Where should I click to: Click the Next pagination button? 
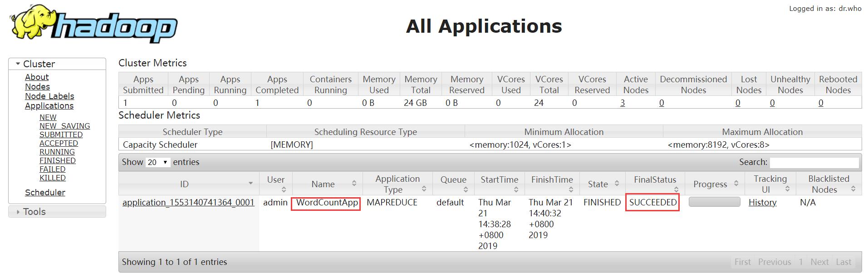point(819,262)
